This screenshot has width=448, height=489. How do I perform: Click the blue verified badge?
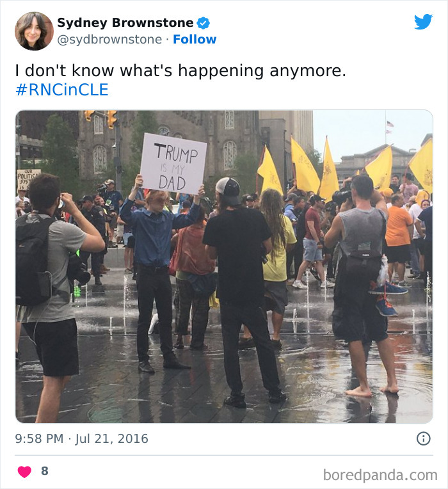click(x=204, y=23)
